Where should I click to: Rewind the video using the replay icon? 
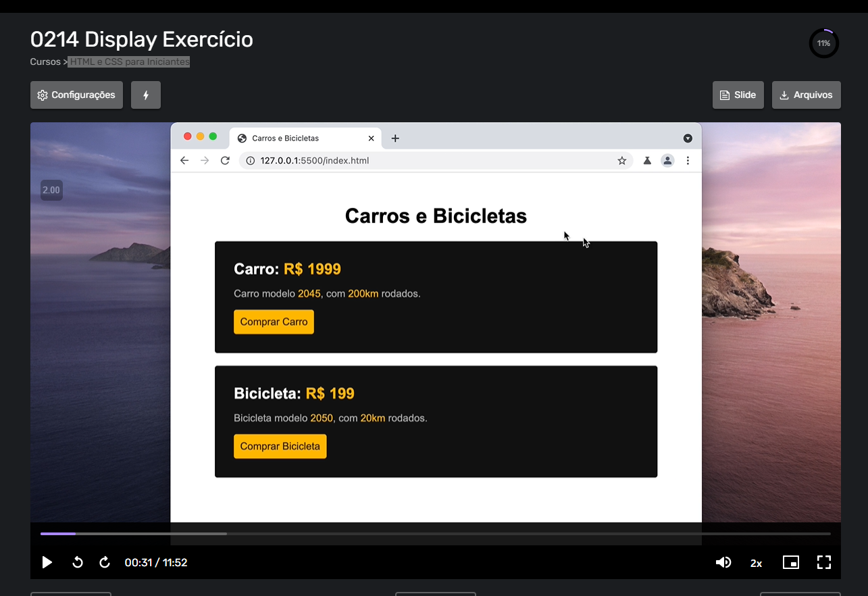[77, 562]
